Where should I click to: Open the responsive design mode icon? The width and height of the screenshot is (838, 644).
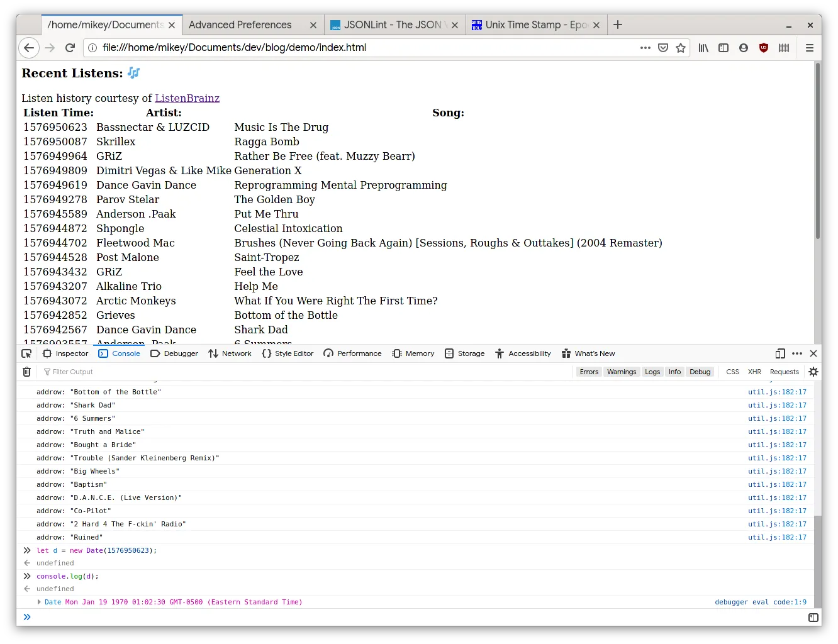pyautogui.click(x=780, y=353)
